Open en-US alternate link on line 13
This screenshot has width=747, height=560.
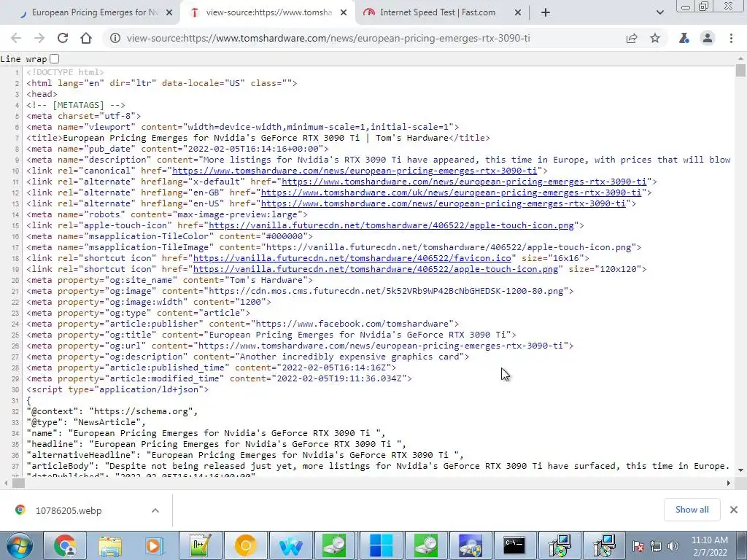(x=443, y=203)
